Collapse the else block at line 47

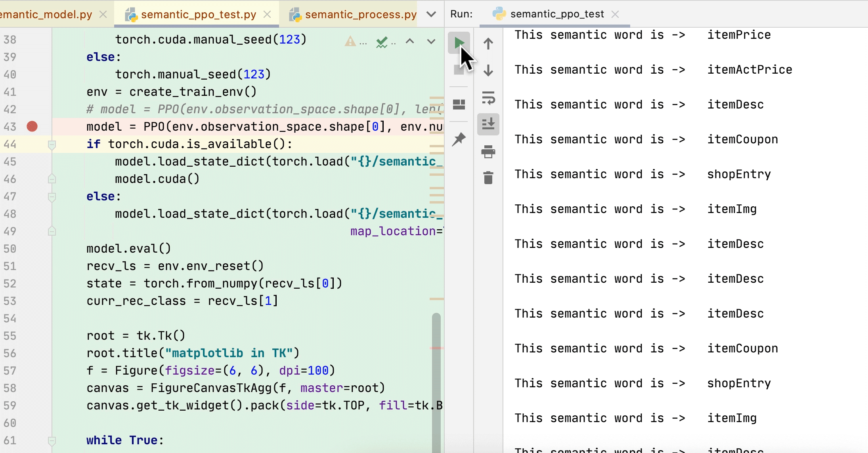pos(52,197)
